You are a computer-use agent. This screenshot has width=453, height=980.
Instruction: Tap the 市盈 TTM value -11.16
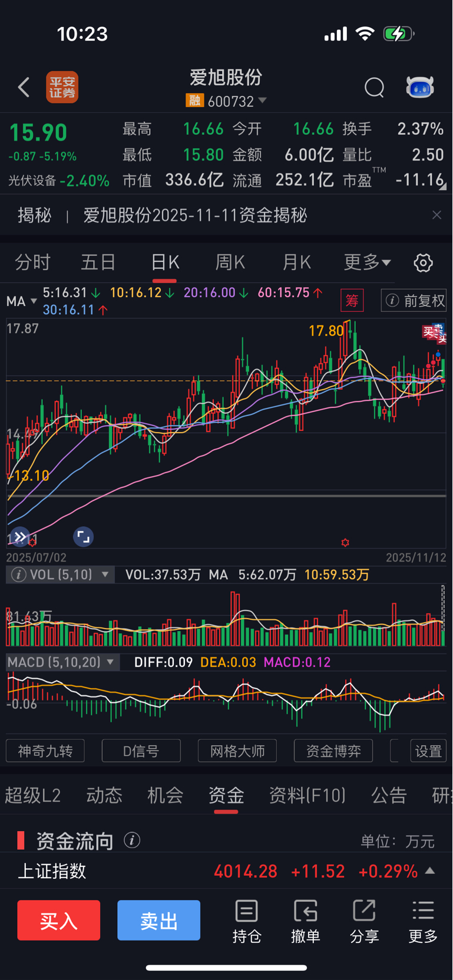click(x=419, y=180)
